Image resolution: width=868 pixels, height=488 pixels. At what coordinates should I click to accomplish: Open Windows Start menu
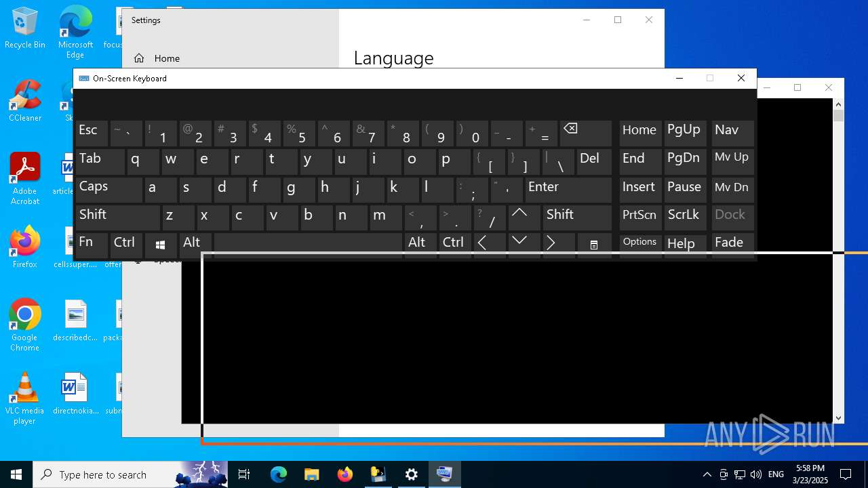pos(16,474)
